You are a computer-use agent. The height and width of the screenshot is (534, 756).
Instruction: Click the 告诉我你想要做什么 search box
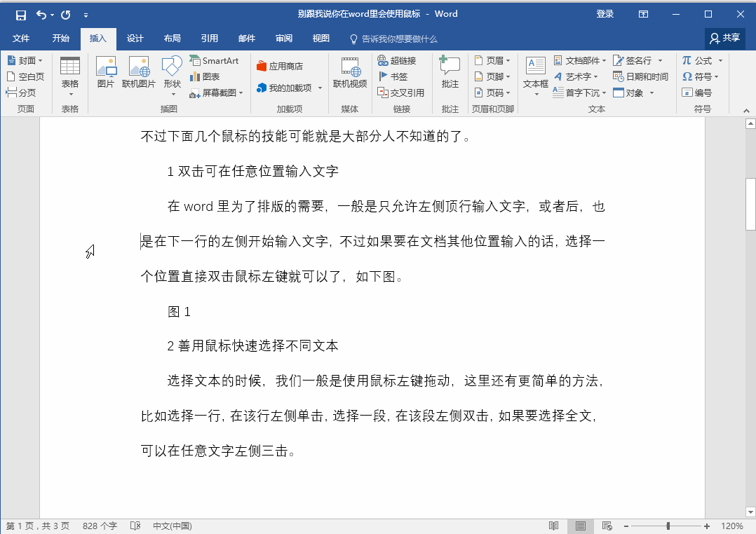tap(394, 39)
